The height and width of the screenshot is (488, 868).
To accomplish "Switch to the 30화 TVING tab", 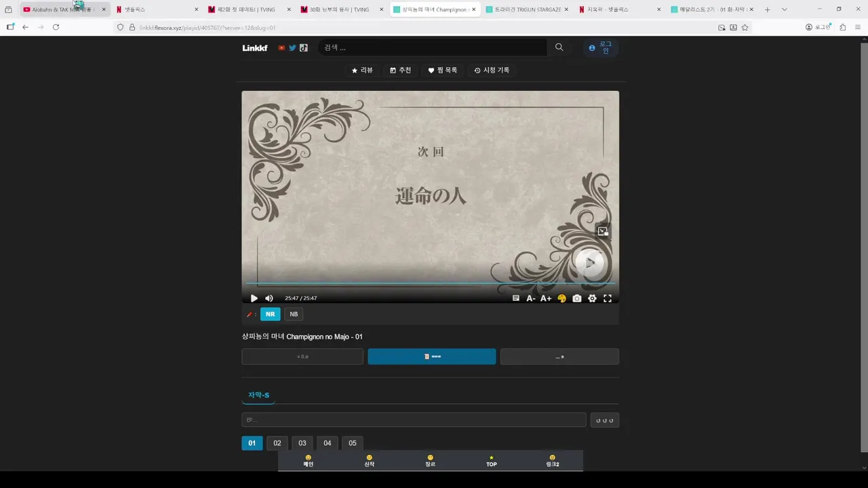I will (342, 9).
